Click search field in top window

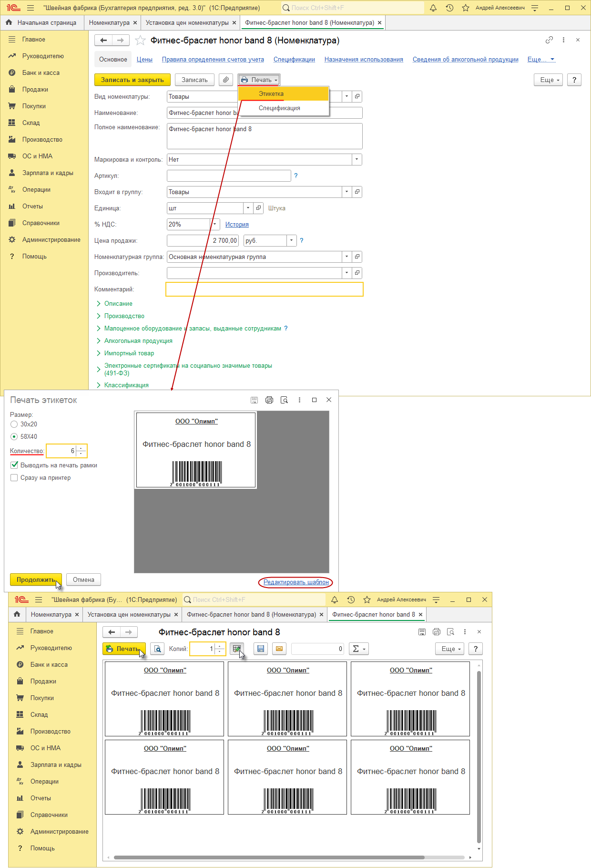(352, 8)
